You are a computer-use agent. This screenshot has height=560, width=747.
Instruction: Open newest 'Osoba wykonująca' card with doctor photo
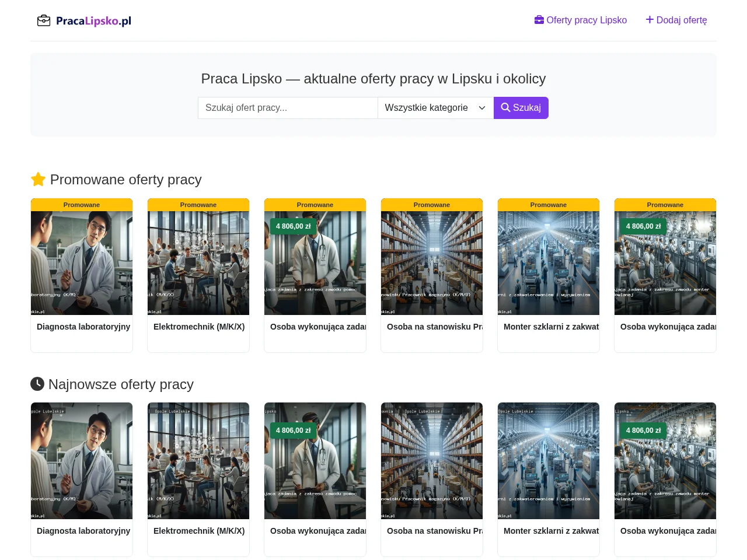tap(315, 480)
